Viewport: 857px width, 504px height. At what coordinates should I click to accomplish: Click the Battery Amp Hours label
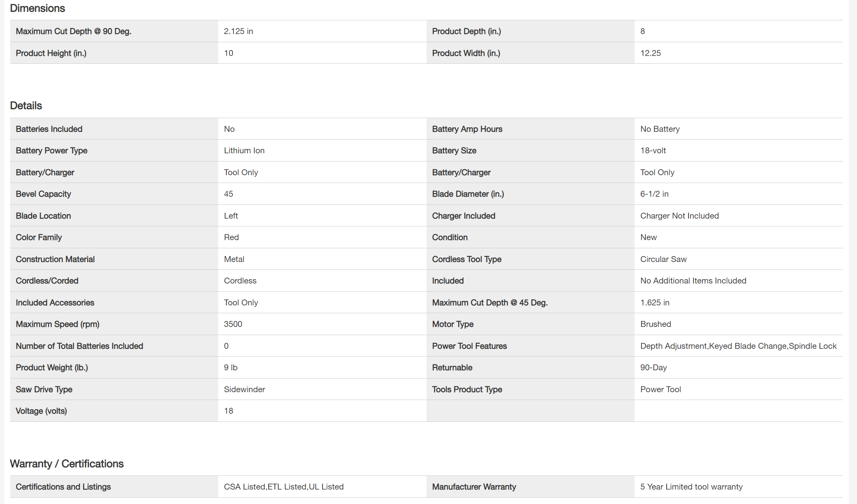point(467,129)
